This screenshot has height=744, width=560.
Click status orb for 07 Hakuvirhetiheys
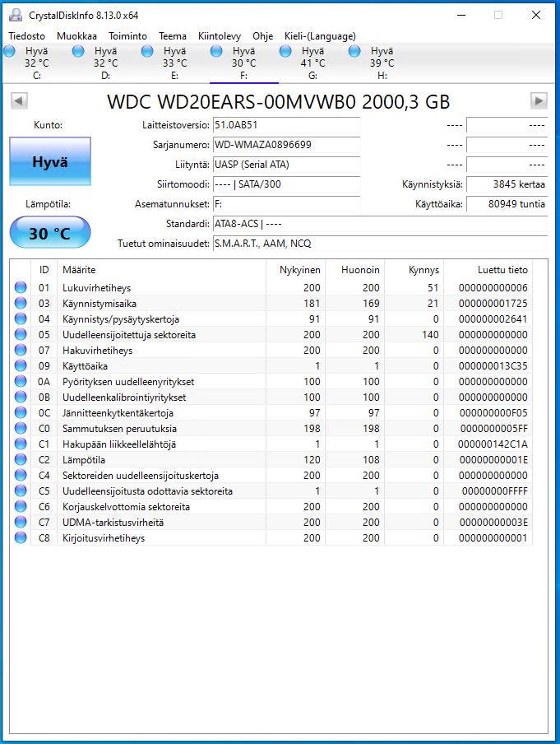click(21, 350)
